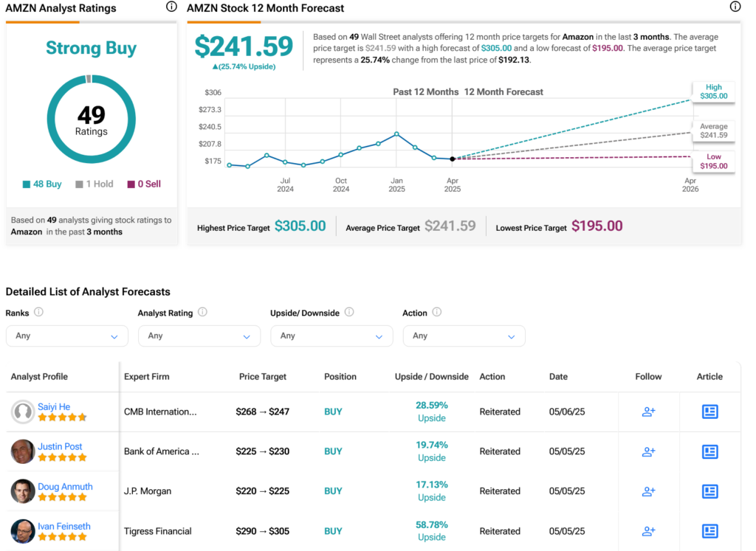Show info tooltip for Action filter

coord(437,312)
